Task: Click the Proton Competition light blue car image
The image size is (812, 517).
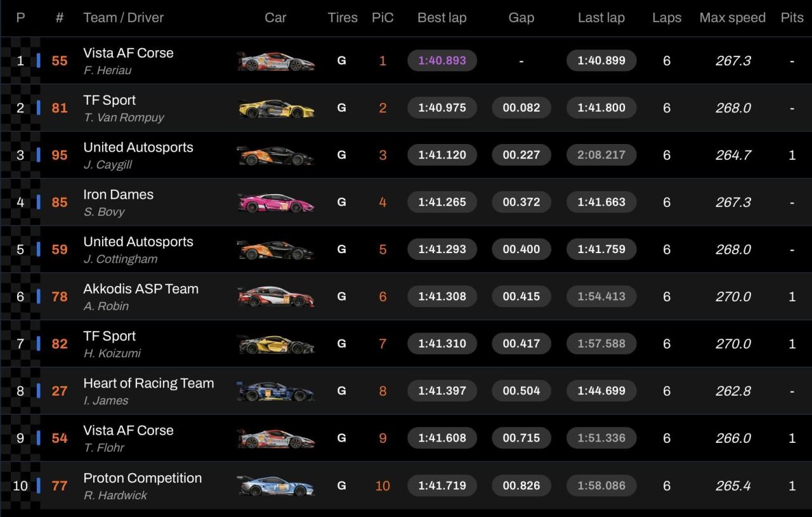Action: coord(275,485)
